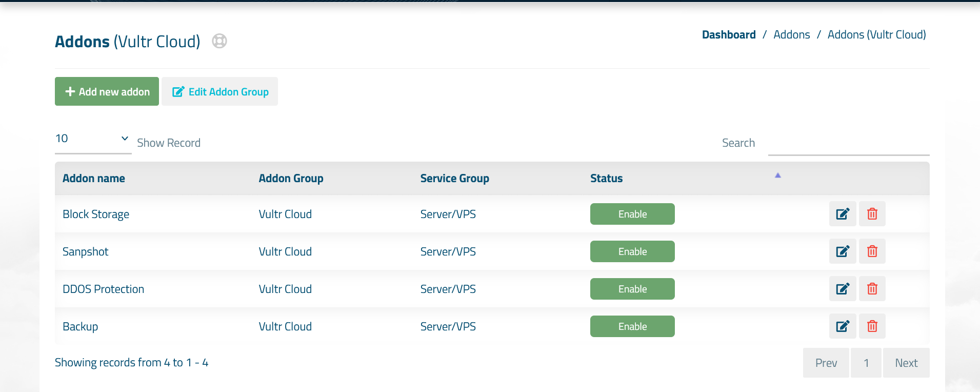Open Addons (Vultr Cloud) breadcrumb

(876, 35)
